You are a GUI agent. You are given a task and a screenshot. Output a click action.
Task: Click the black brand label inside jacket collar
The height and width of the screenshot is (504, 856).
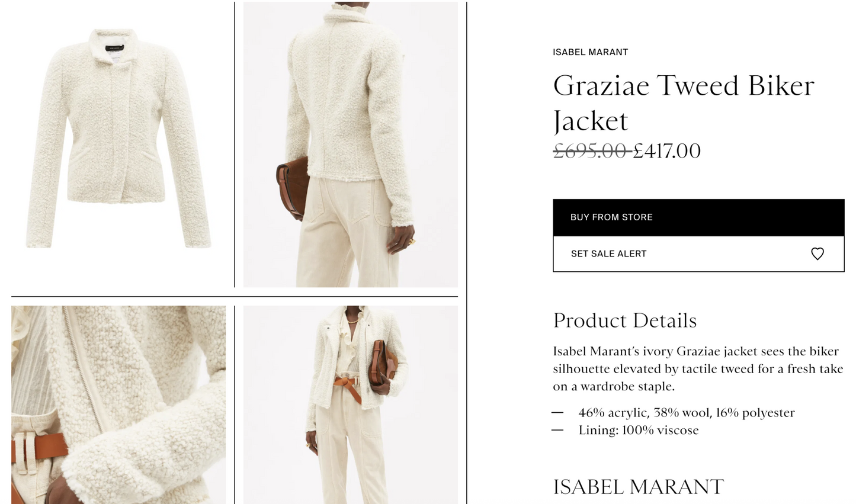[114, 48]
